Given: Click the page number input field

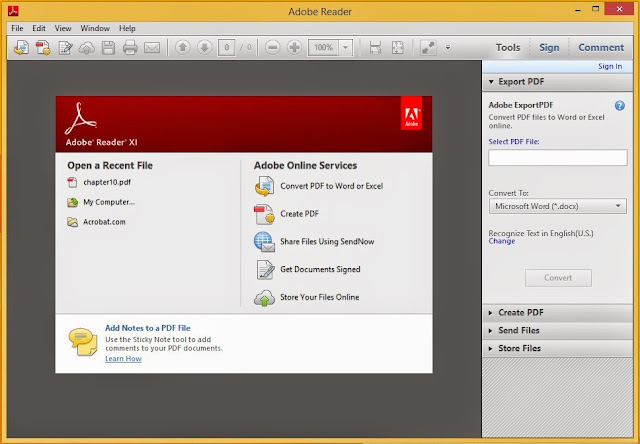Looking at the screenshot, I should tap(227, 48).
